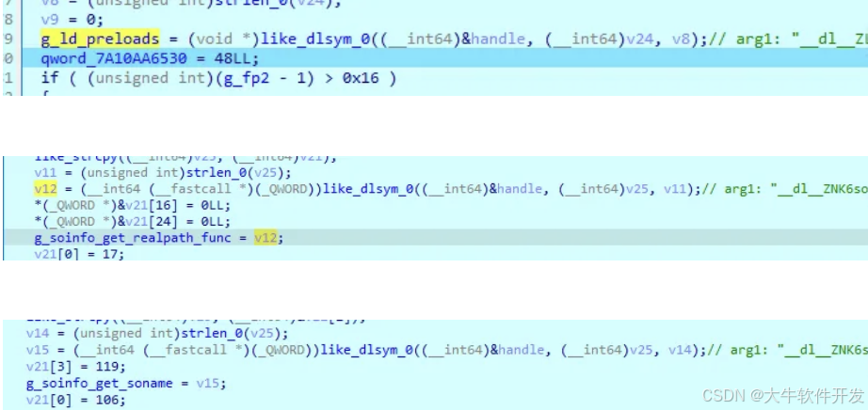This screenshot has width=868, height=410.
Task: Click the line 'v21[3] = 119;'
Action: coord(76,367)
